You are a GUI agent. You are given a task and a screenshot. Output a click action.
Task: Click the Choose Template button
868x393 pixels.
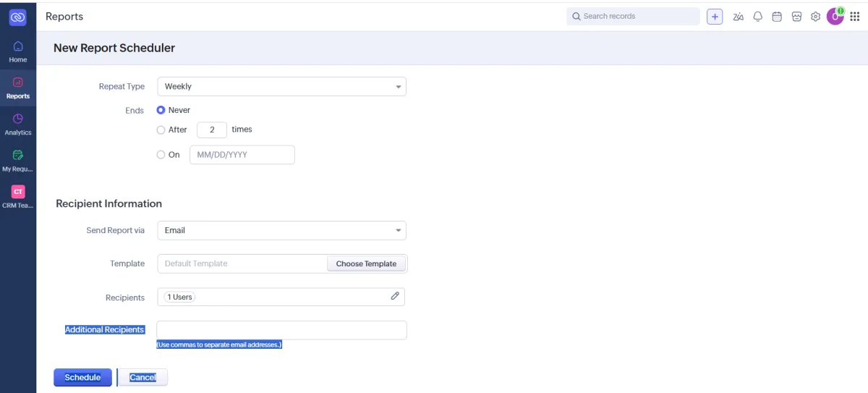366,263
